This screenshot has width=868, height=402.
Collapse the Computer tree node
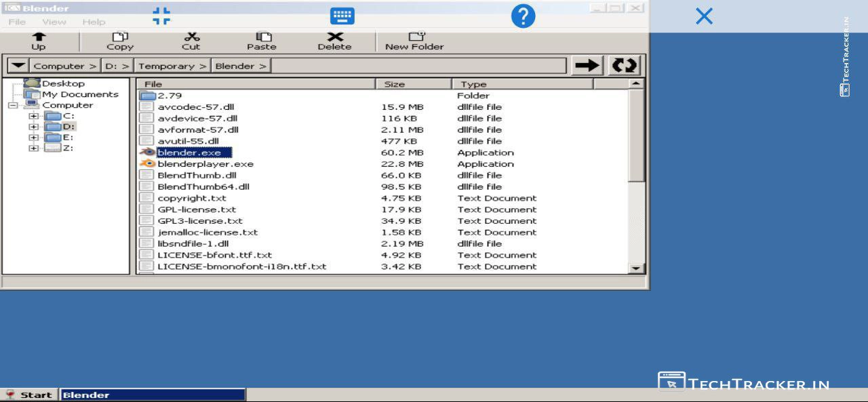click(12, 106)
